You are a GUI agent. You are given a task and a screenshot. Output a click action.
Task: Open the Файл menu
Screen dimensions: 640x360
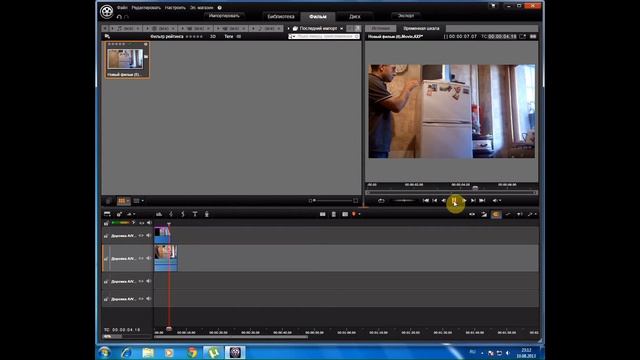[122, 7]
